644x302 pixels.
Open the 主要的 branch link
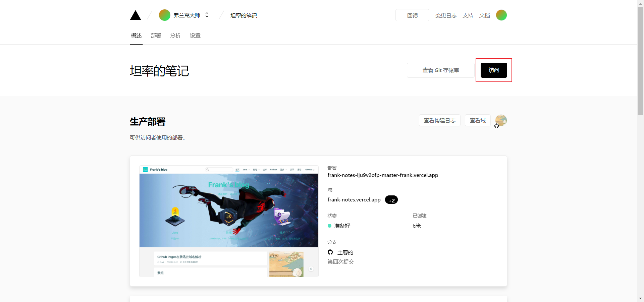345,253
